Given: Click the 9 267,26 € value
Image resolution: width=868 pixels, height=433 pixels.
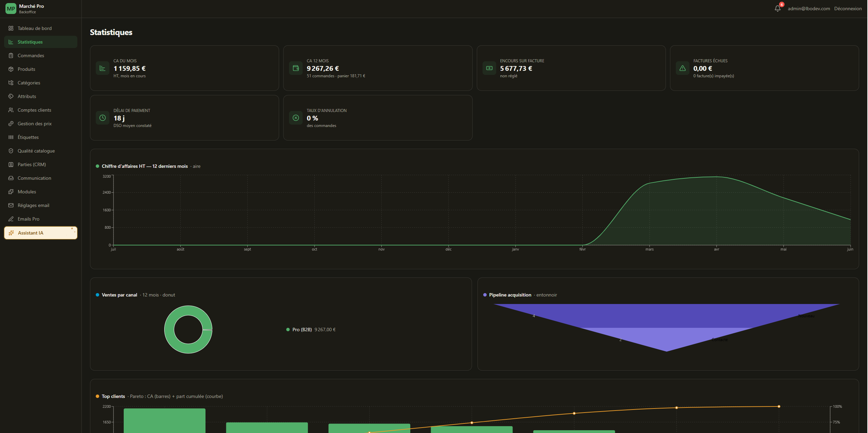Looking at the screenshot, I should click(323, 68).
